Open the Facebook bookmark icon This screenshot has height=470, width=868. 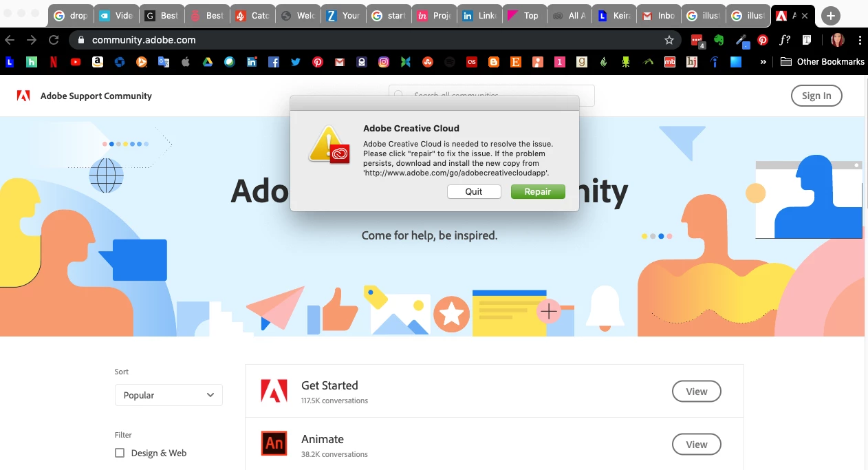pos(274,62)
